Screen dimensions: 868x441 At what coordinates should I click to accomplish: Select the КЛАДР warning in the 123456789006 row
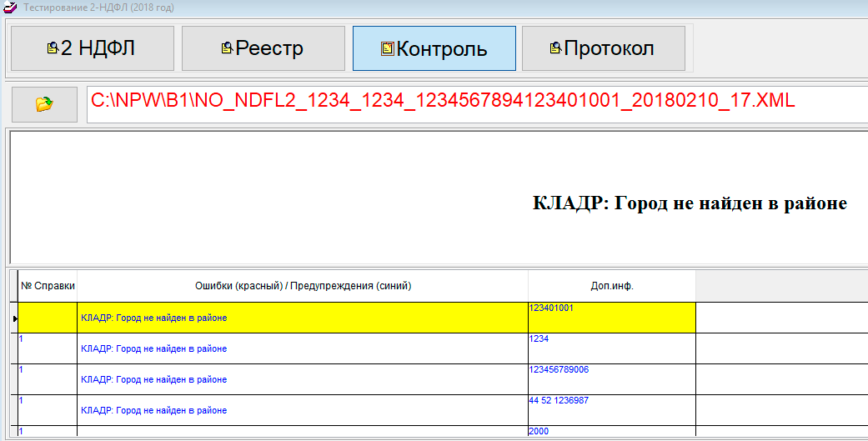[303, 379]
